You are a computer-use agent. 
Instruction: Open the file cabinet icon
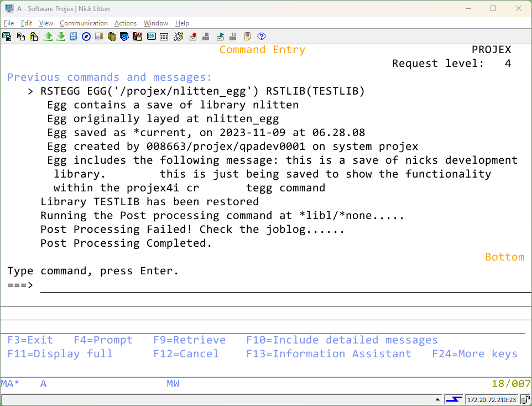coord(74,37)
